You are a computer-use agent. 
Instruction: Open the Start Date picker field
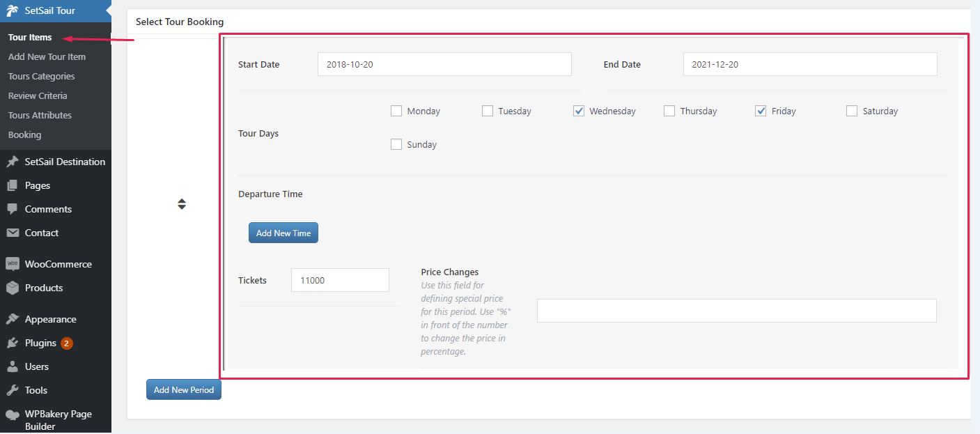coord(444,64)
